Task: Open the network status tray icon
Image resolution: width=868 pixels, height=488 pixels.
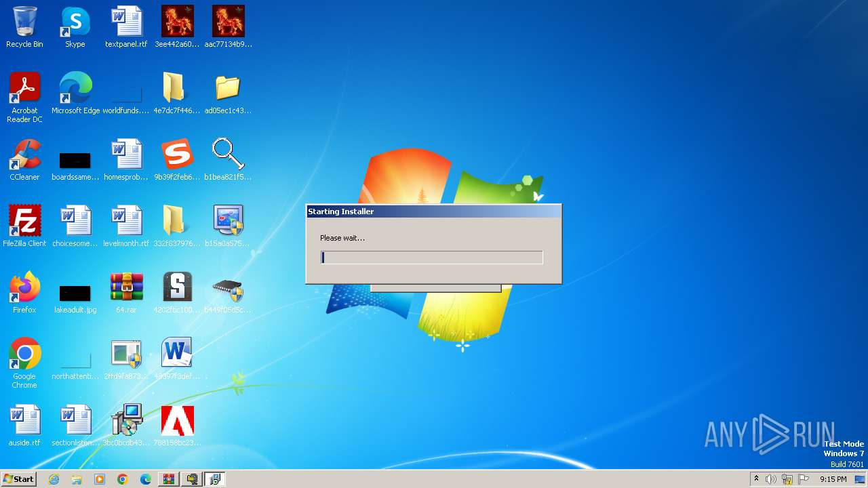Action: pos(787,479)
